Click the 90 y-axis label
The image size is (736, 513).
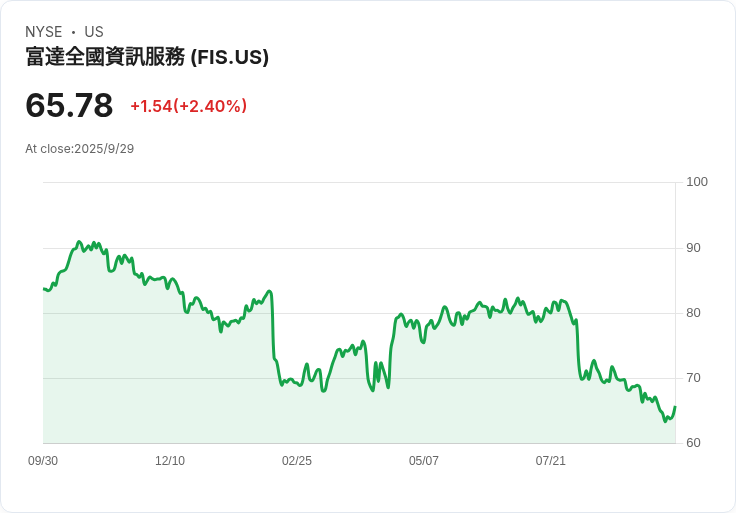693,248
